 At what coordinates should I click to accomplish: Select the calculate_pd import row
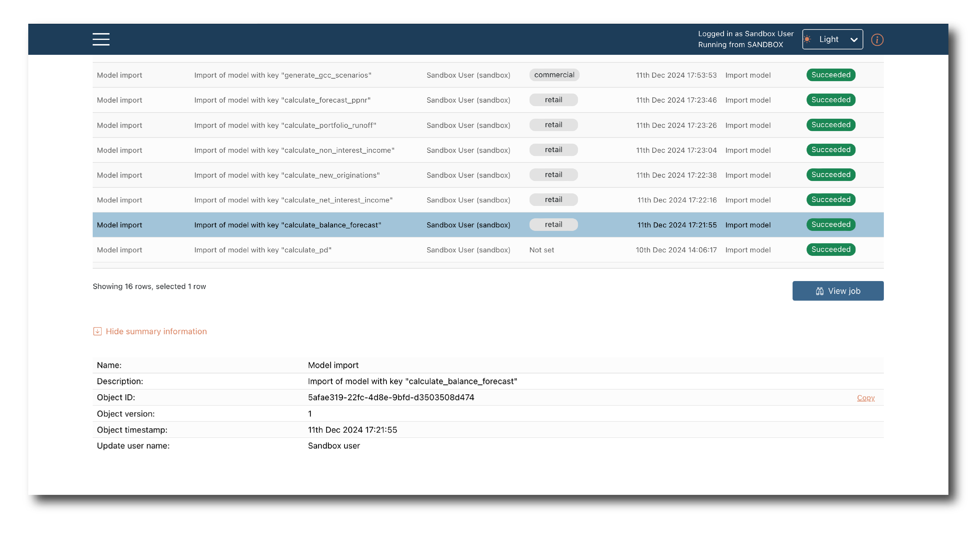pyautogui.click(x=262, y=250)
